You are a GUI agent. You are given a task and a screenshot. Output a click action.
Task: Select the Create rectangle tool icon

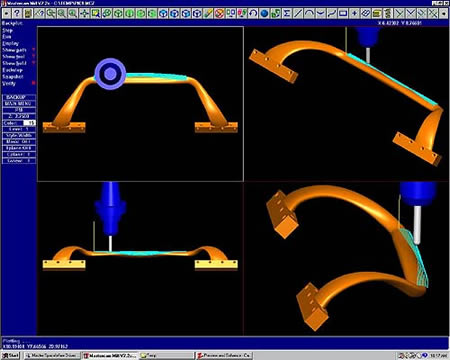pos(343,13)
